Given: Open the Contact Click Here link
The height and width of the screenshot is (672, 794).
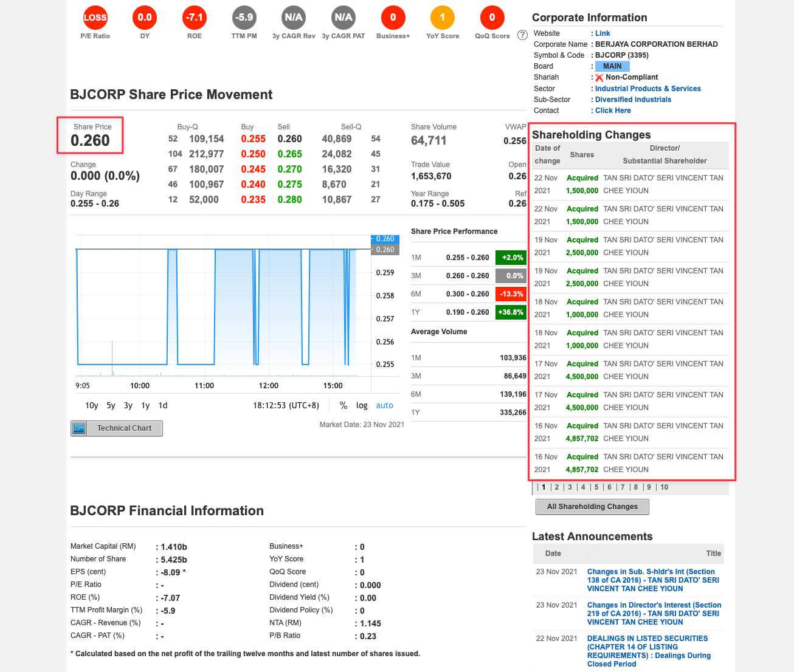Looking at the screenshot, I should [613, 111].
